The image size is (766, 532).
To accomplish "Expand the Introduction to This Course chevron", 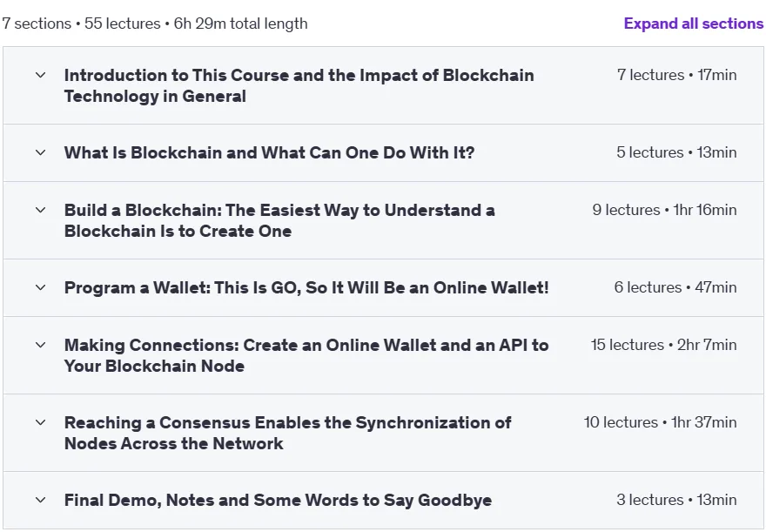I will coord(41,75).
